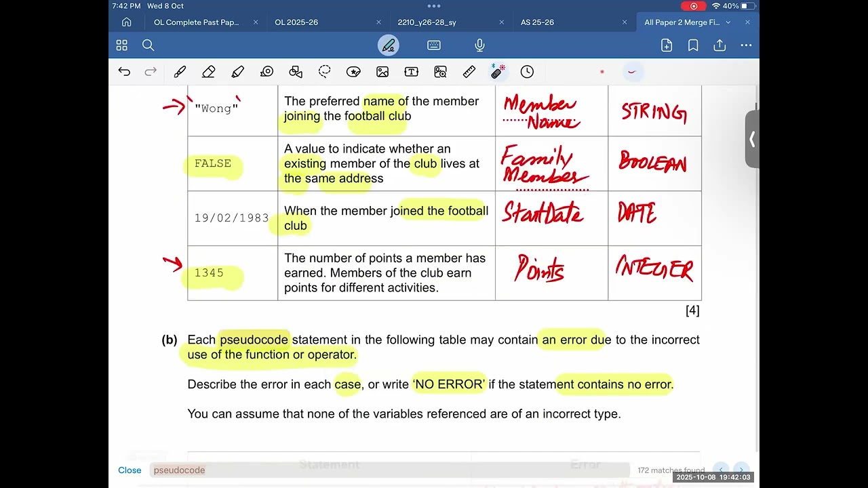Screen dimensions: 868x488
Task: Select the Shapes tool
Action: point(296,72)
